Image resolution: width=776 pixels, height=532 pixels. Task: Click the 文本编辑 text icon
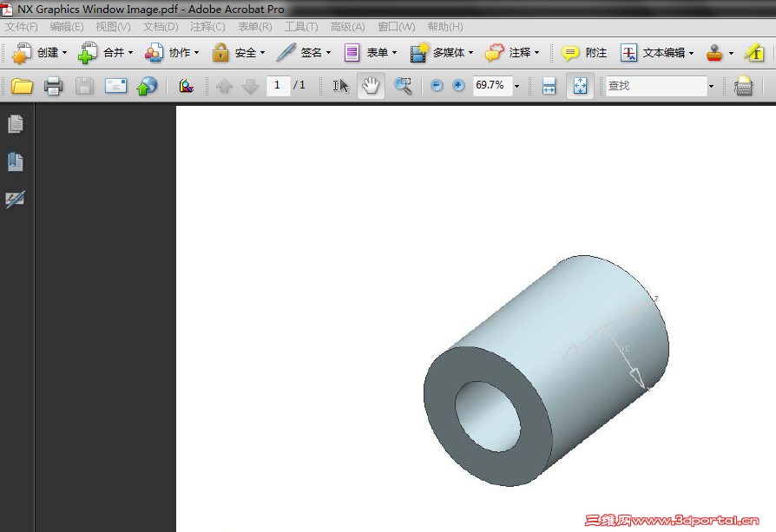[628, 52]
